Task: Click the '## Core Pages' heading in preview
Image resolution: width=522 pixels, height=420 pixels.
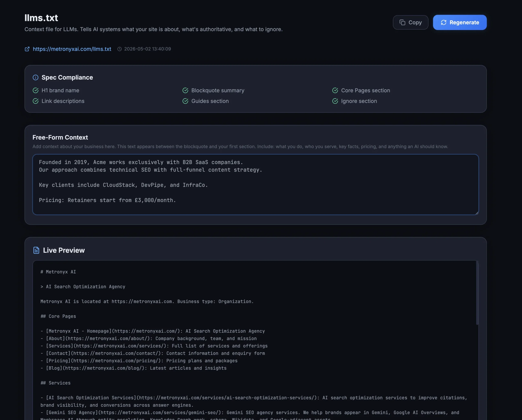Action: (x=58, y=316)
